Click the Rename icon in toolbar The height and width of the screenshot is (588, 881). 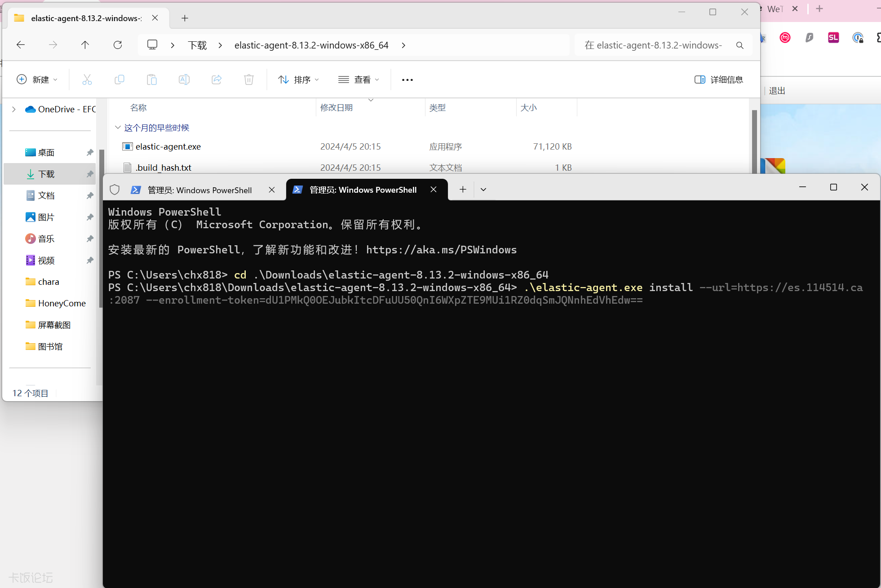(x=184, y=80)
